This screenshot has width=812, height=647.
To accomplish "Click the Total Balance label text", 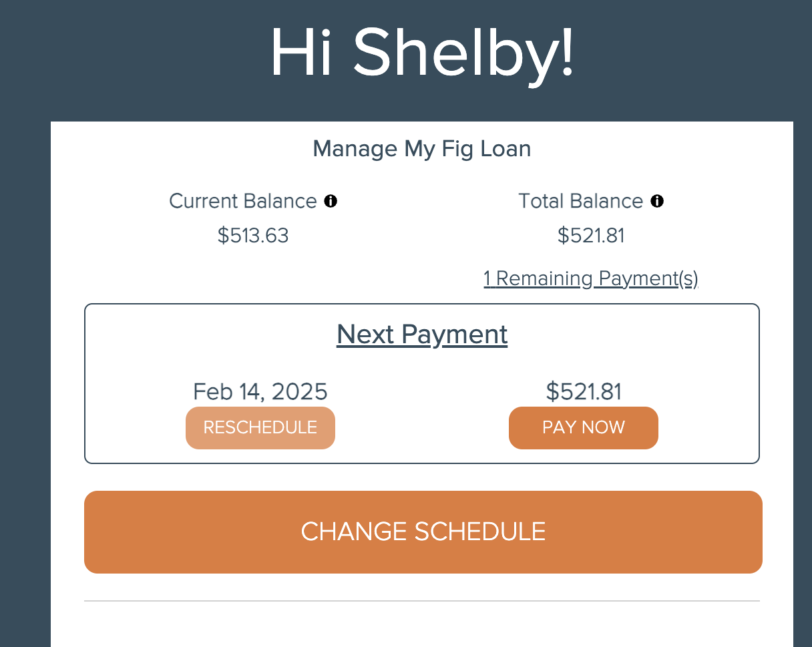I will tap(580, 201).
